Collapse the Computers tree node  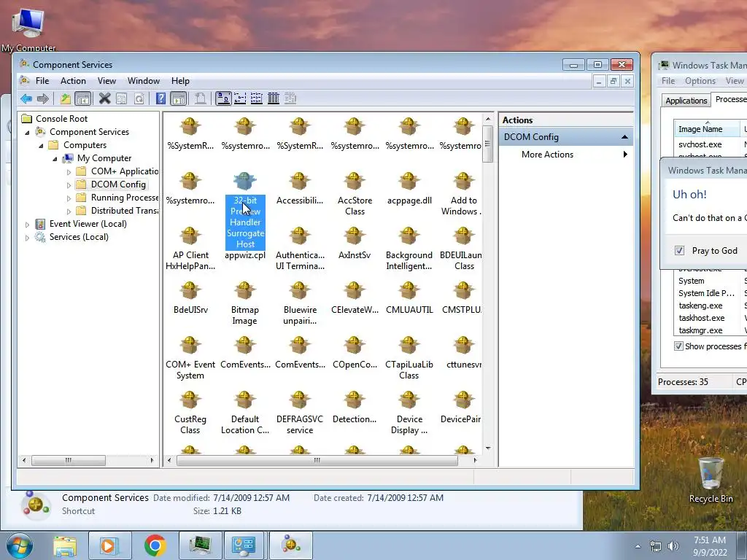click(41, 146)
